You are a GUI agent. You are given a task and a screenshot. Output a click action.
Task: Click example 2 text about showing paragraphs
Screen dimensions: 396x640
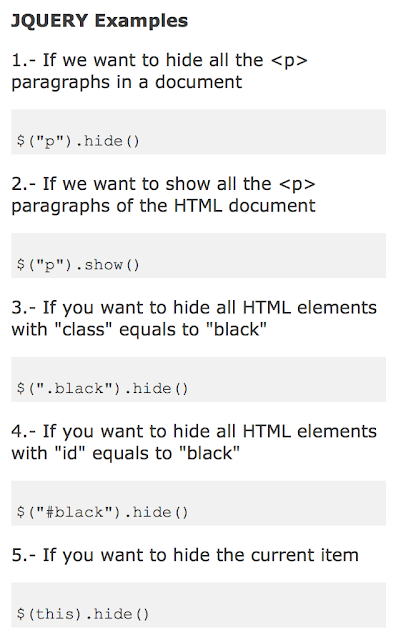click(163, 195)
